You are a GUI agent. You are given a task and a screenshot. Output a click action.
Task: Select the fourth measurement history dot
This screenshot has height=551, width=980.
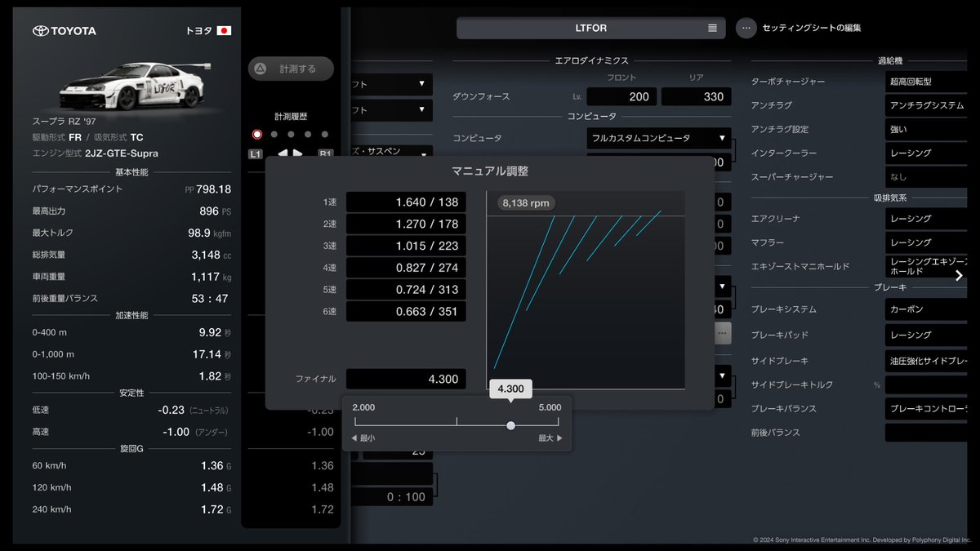(308, 135)
